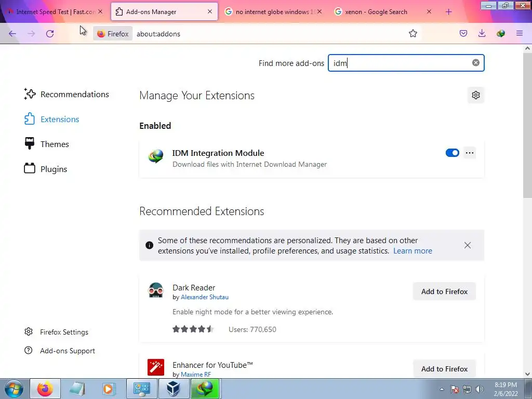532x399 pixels.
Task: Open the media player taskbar icon
Action: pyautogui.click(x=109, y=389)
